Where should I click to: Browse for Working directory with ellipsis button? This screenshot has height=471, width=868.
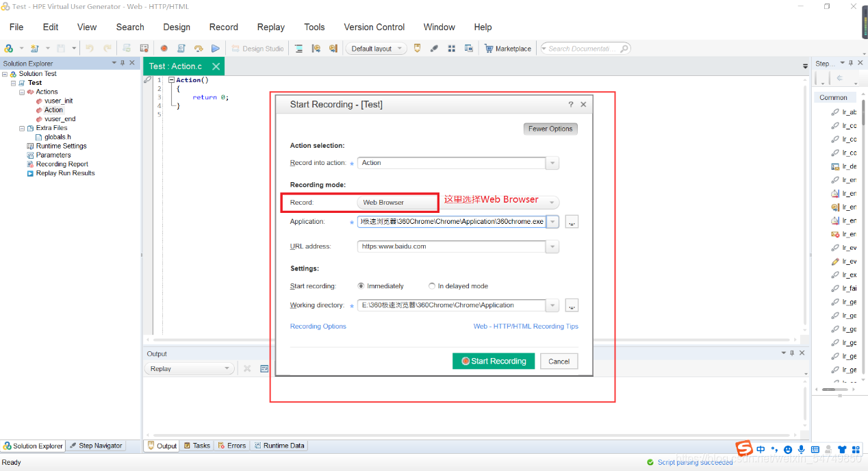(572, 305)
